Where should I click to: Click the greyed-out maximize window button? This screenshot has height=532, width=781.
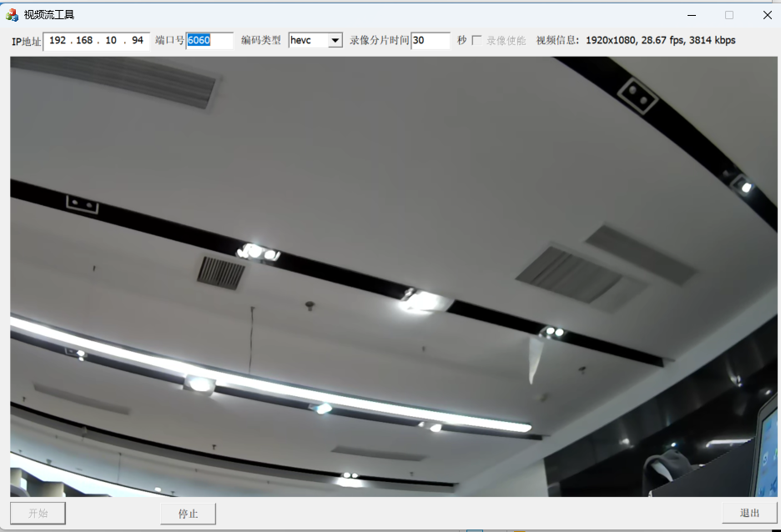(729, 14)
